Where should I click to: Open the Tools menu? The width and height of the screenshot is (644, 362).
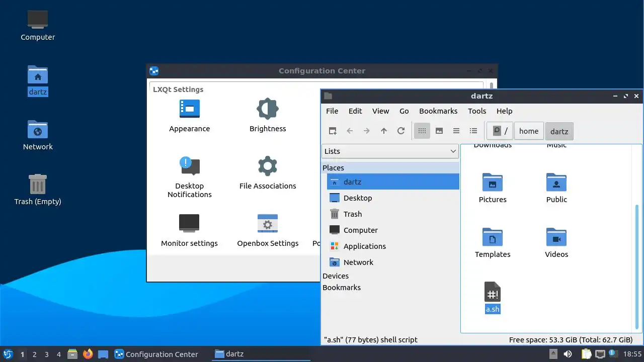[477, 111]
